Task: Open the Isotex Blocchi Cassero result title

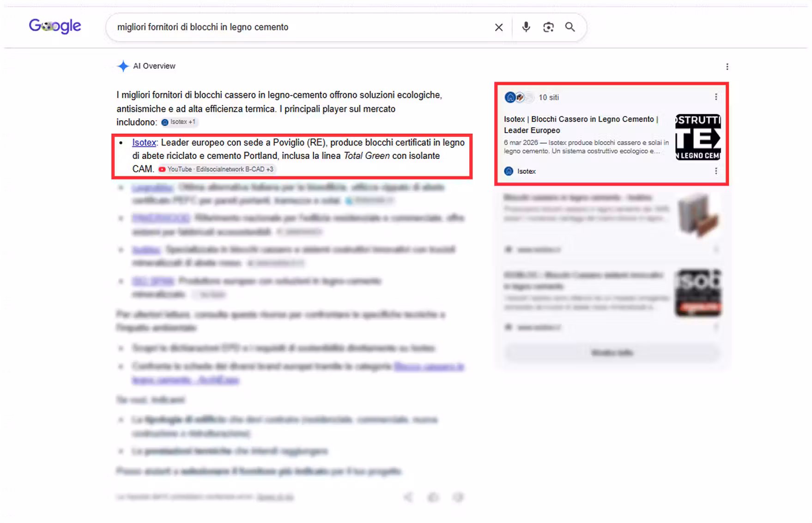Action: (x=581, y=125)
